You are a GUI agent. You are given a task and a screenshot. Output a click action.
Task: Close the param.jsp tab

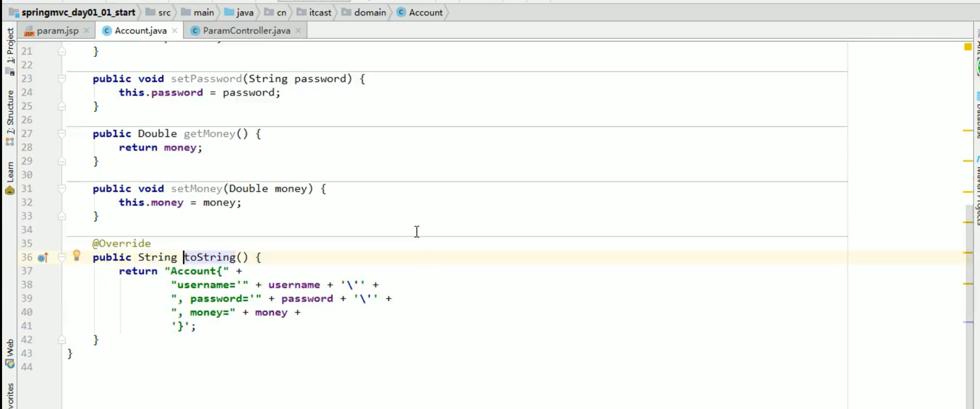click(x=86, y=30)
